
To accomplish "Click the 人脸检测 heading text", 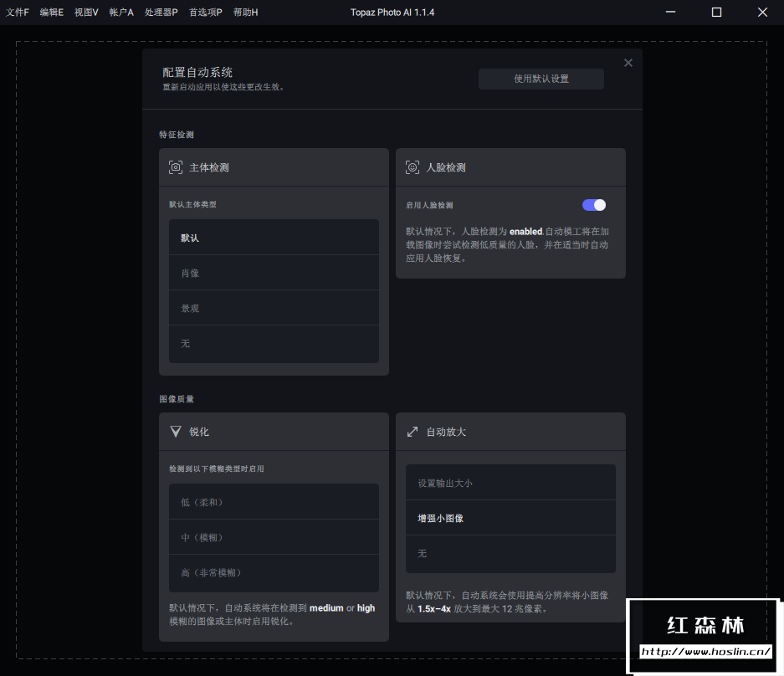I will click(x=445, y=167).
